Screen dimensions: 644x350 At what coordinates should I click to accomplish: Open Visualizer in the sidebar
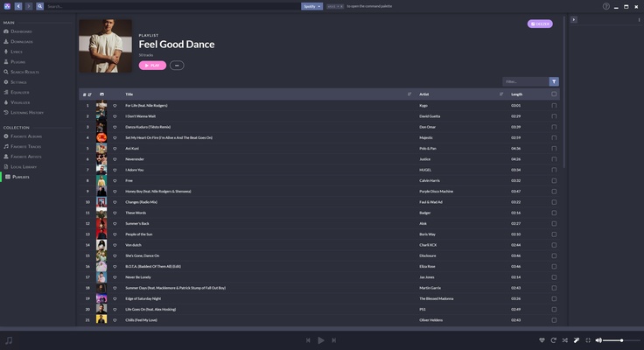[17, 102]
